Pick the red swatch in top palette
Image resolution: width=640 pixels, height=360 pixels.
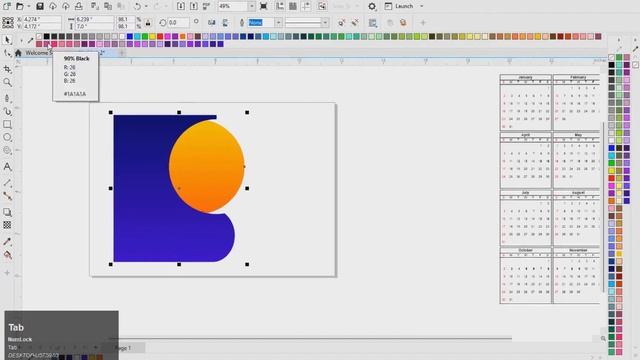pos(160,36)
